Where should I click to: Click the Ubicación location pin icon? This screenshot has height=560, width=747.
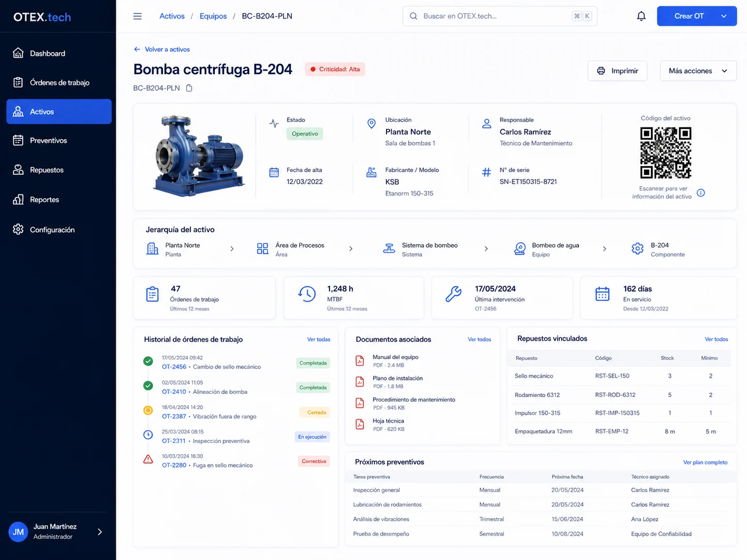(371, 124)
